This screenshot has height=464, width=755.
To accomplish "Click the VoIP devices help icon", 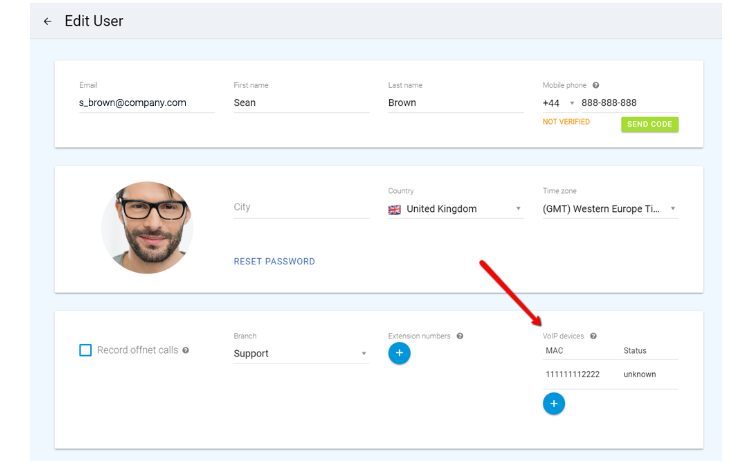I will tap(593, 336).
